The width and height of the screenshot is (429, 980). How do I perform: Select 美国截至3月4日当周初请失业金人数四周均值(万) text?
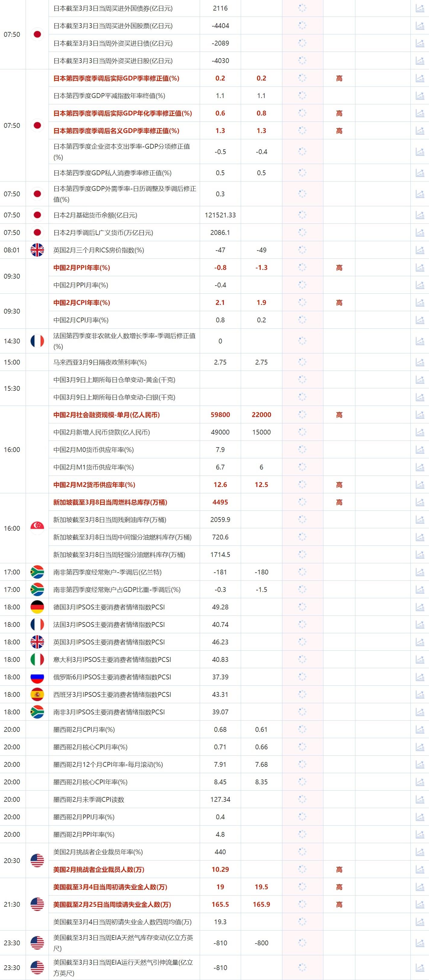coord(122,922)
